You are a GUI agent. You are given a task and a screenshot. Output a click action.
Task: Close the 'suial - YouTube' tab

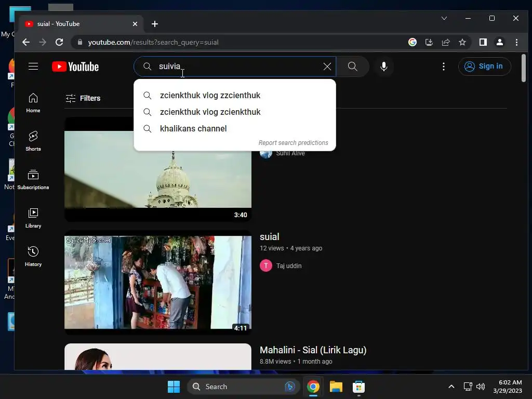[135, 24]
